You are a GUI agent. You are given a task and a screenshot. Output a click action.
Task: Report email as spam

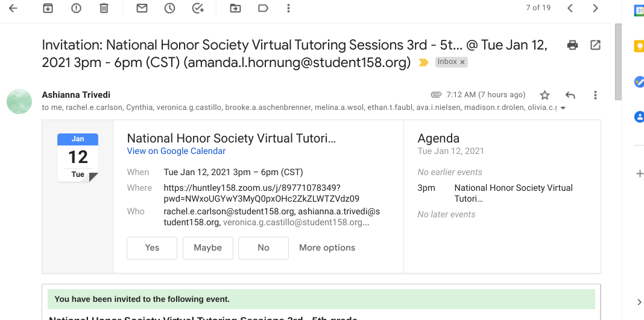click(76, 8)
